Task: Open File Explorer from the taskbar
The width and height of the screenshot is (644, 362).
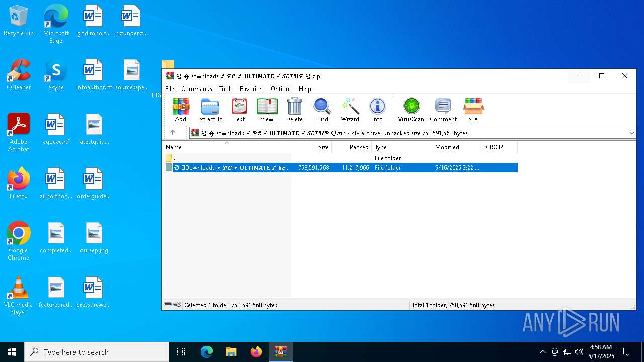Action: click(231, 352)
